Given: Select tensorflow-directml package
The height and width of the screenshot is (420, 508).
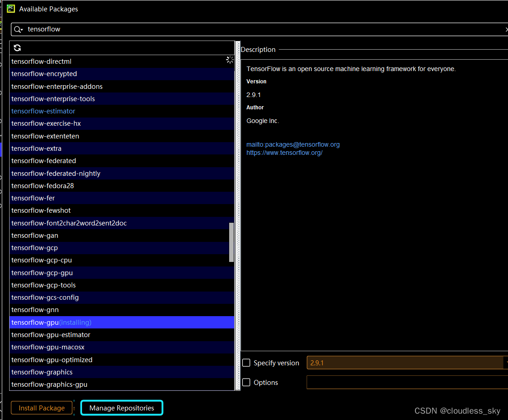Looking at the screenshot, I should point(122,61).
